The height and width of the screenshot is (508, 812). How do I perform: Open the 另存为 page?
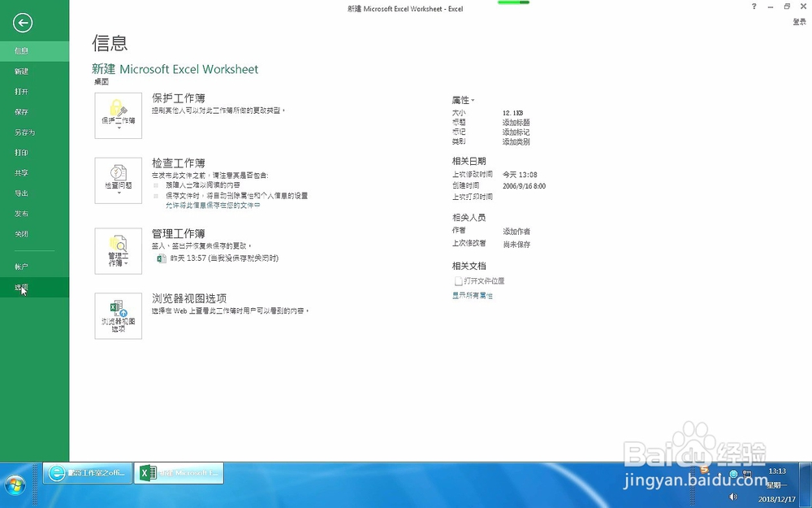(x=34, y=132)
